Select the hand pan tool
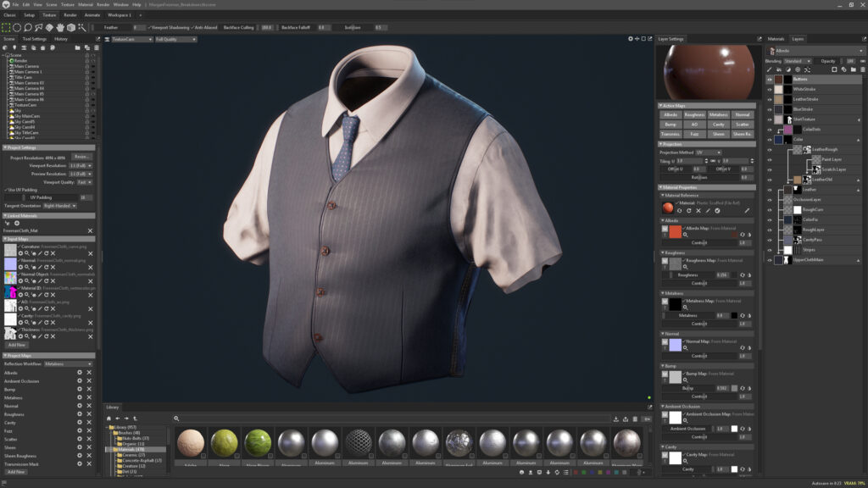 point(59,27)
